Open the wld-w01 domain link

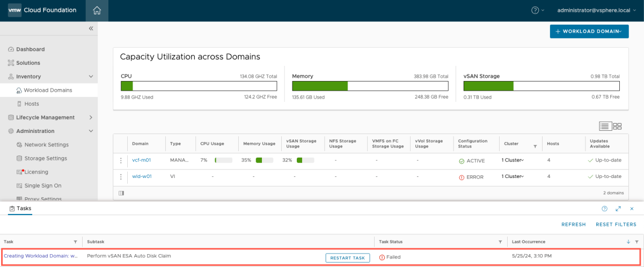coord(142,176)
